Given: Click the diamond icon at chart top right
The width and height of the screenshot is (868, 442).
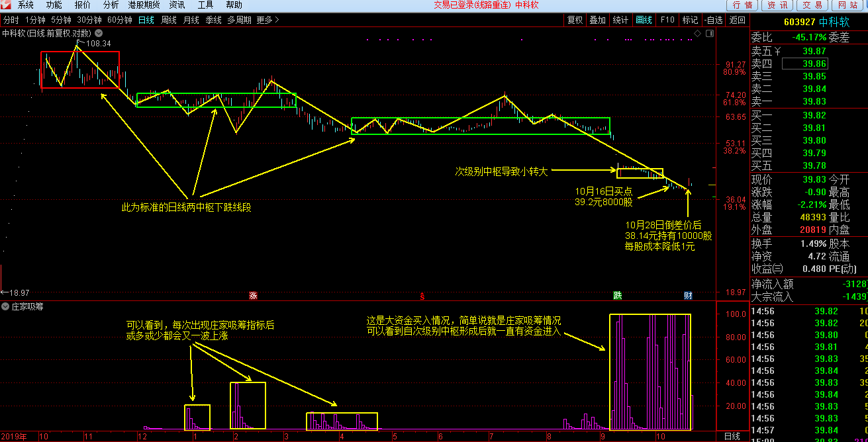Looking at the screenshot, I should coord(698,32).
